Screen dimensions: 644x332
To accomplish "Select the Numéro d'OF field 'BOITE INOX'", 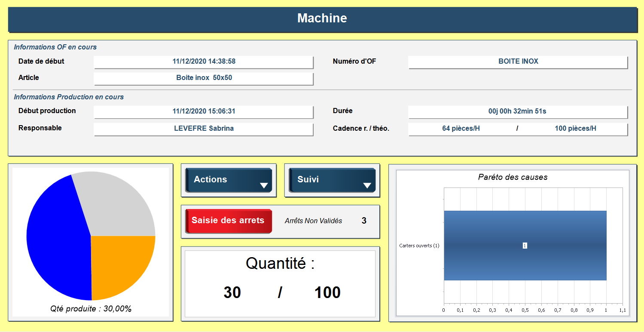I will tap(518, 62).
